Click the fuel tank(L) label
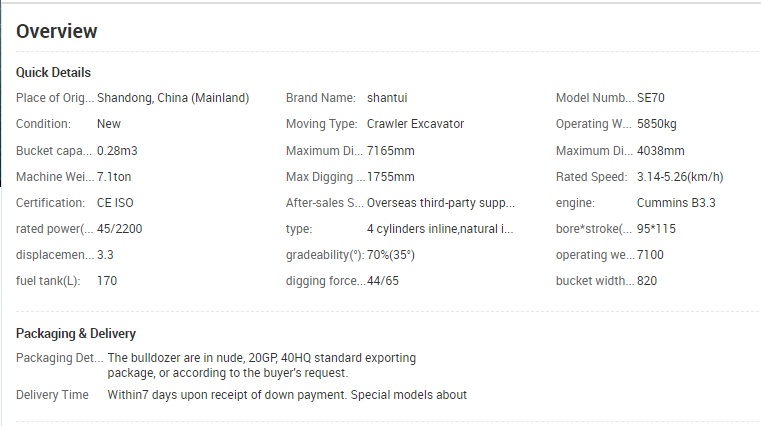The image size is (761, 426). (48, 281)
